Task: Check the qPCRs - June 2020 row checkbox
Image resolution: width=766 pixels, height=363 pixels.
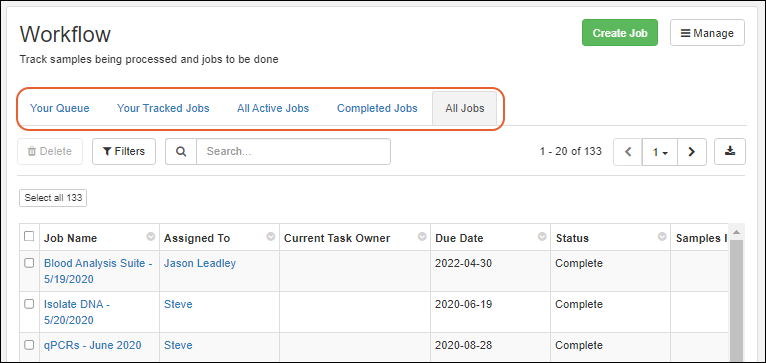Action: pyautogui.click(x=29, y=345)
